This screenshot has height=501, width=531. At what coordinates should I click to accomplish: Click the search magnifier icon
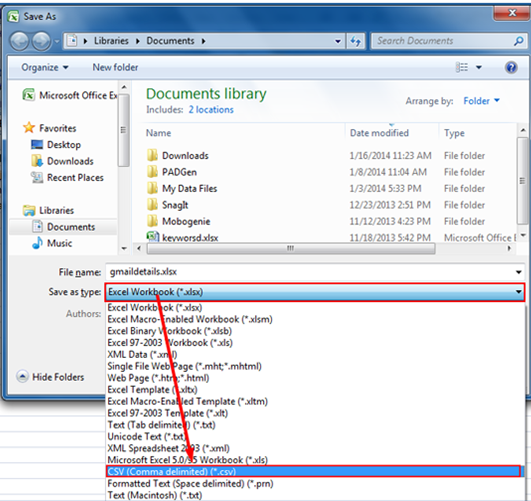click(x=518, y=41)
